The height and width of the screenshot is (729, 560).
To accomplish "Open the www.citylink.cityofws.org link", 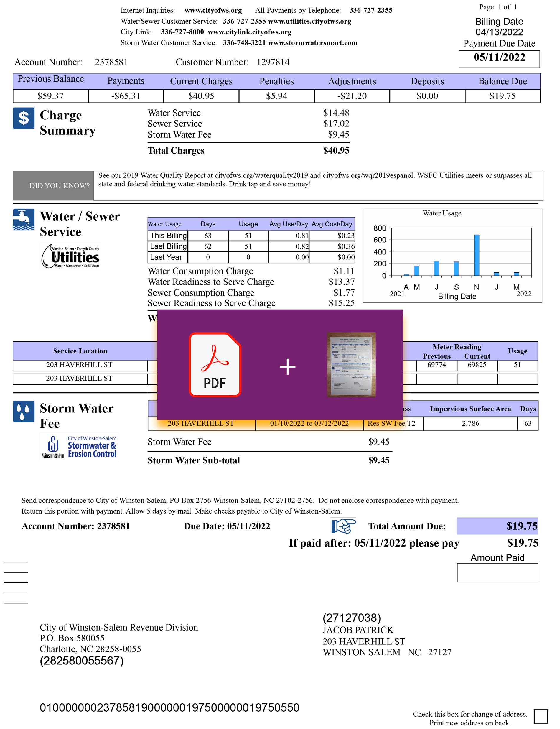I will click(x=250, y=32).
